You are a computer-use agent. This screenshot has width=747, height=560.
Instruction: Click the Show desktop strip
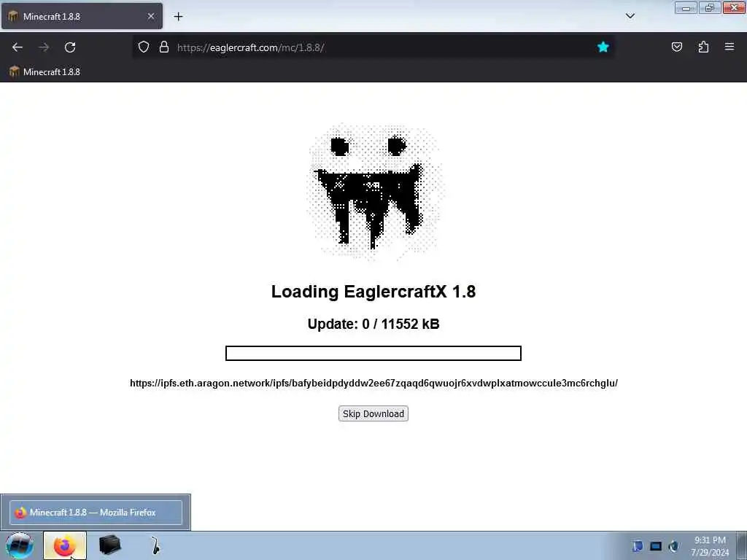click(742, 545)
